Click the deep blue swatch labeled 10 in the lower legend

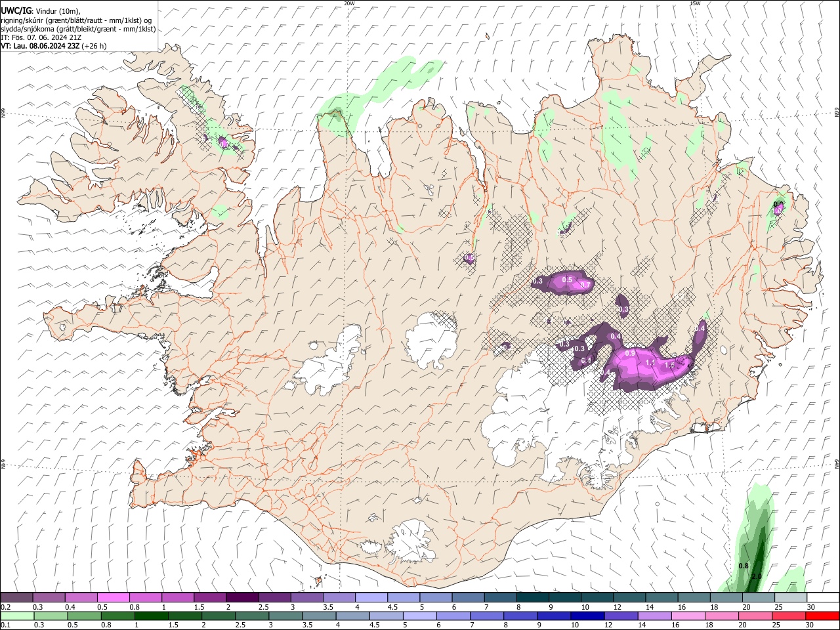click(x=587, y=616)
